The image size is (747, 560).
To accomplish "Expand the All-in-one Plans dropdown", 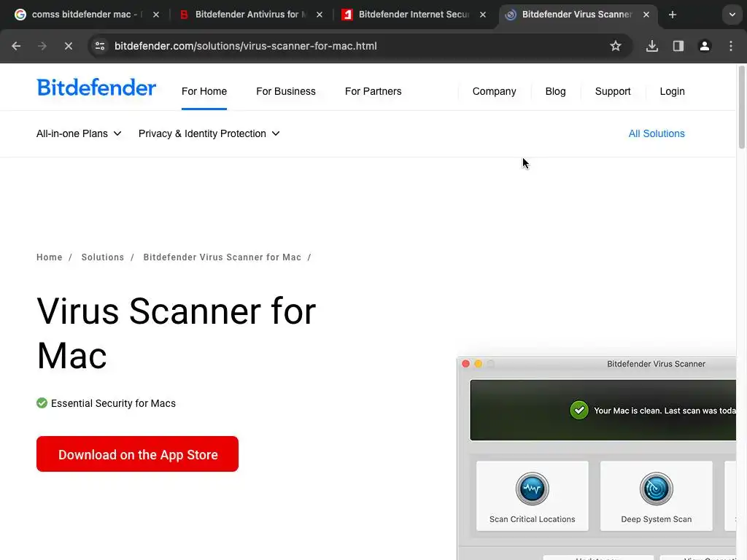I will (79, 134).
